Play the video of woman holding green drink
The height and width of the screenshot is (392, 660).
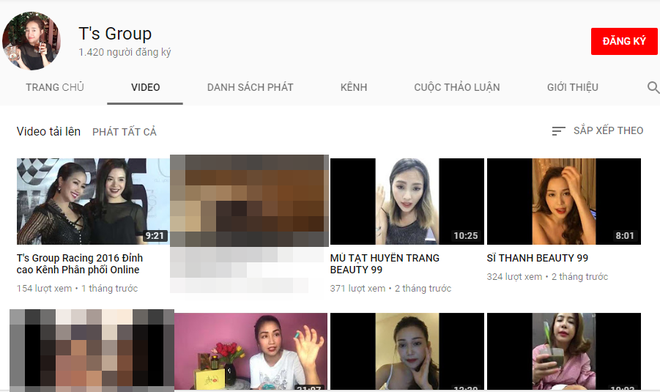[x=564, y=351]
